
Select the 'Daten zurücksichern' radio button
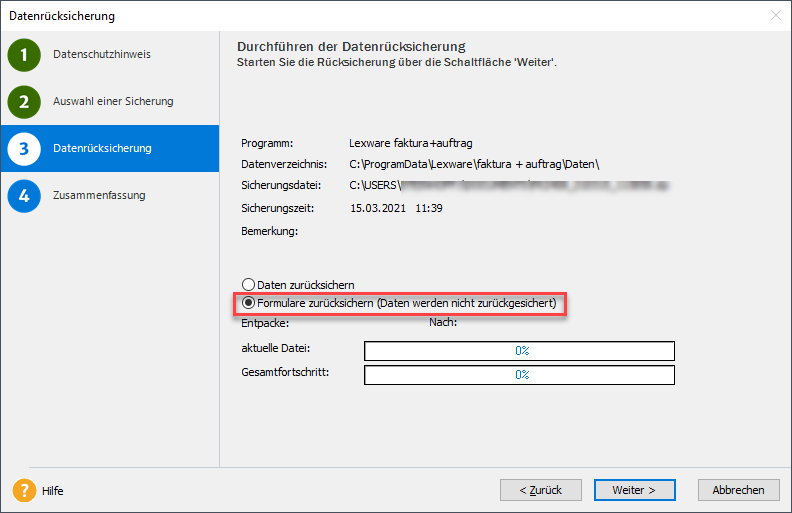pos(249,285)
